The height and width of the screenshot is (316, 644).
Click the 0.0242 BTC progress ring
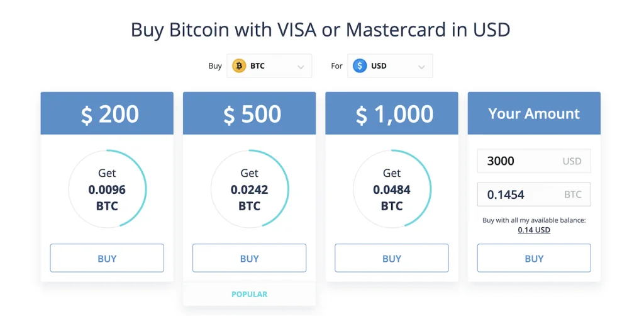coord(249,189)
